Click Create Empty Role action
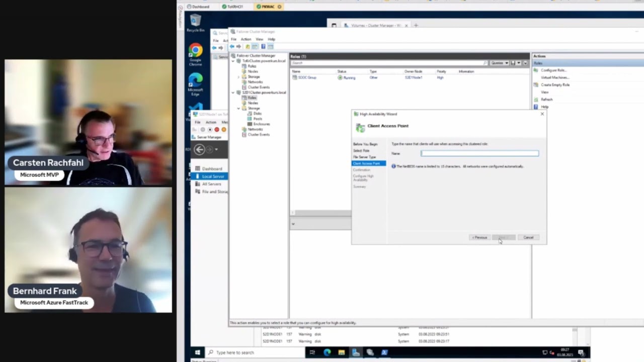The width and height of the screenshot is (644, 362). coord(555,85)
